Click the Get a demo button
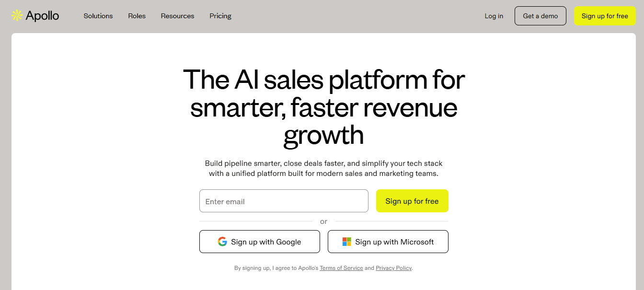 (x=540, y=16)
